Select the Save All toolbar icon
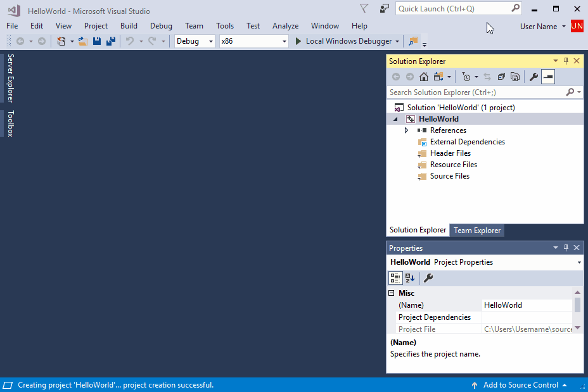588x392 pixels. [110, 41]
